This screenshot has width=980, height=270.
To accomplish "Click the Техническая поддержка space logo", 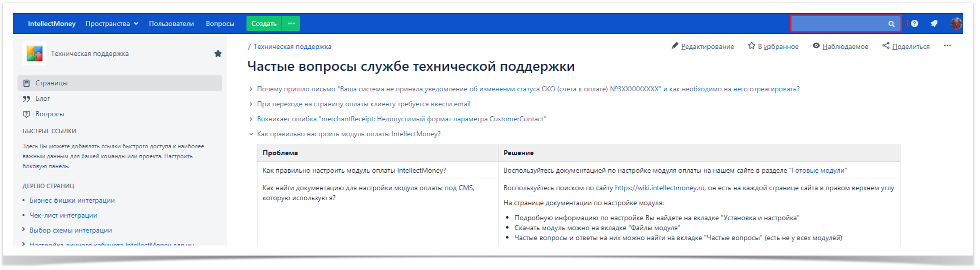I will pos(34,53).
